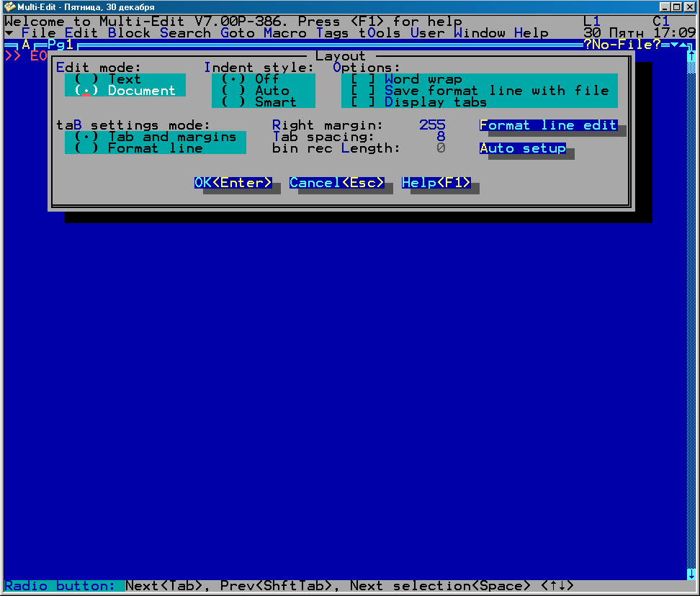This screenshot has width=700, height=596.
Task: Click the Right margin value 255
Action: pos(432,125)
